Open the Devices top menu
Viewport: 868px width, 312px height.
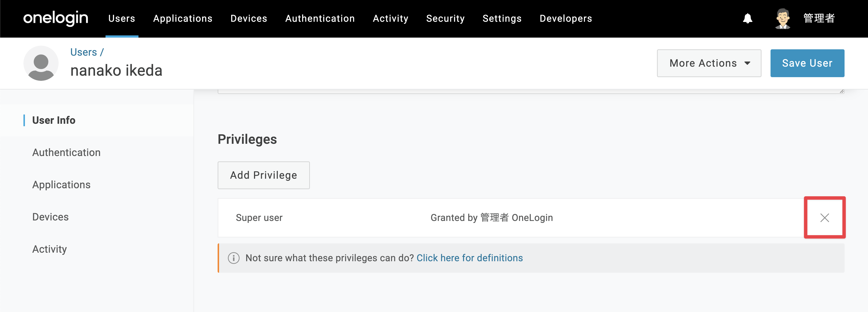(x=249, y=19)
